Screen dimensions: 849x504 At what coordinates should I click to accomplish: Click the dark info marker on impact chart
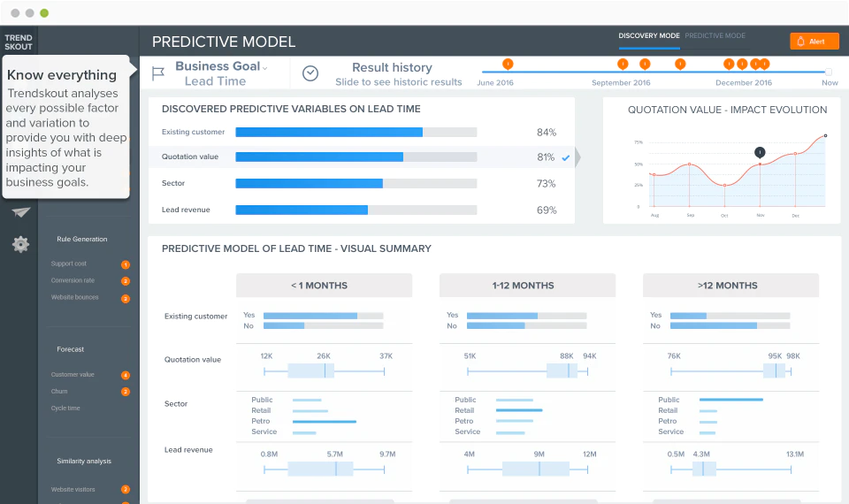tap(760, 152)
